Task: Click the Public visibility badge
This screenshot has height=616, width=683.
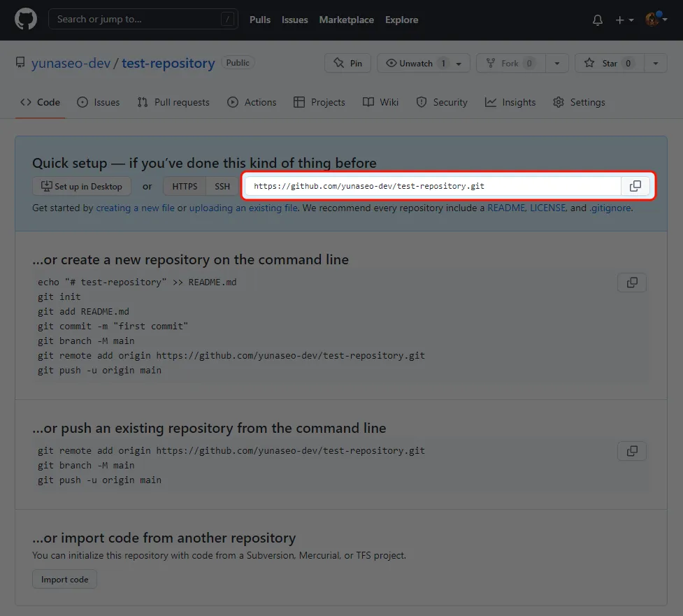Action: (x=238, y=63)
